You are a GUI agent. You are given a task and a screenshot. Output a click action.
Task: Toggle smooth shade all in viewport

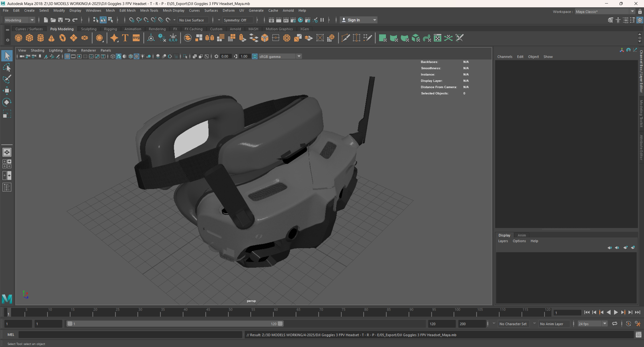point(119,56)
